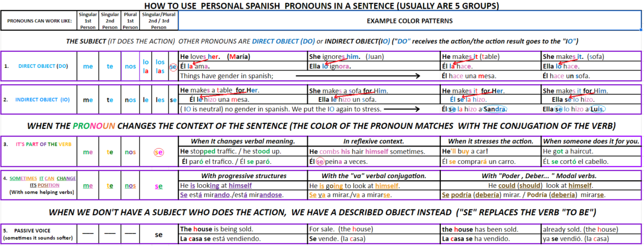This screenshot has height=246, width=644.
Task: Click the "In reflexive context." heading cell
Action: coord(373,141)
